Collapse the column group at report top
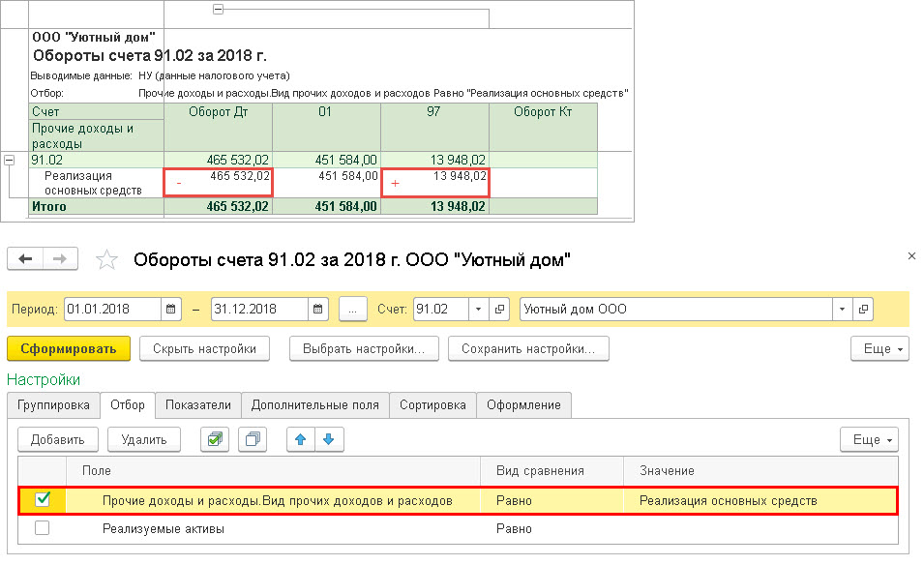The image size is (924, 565). pos(218,9)
